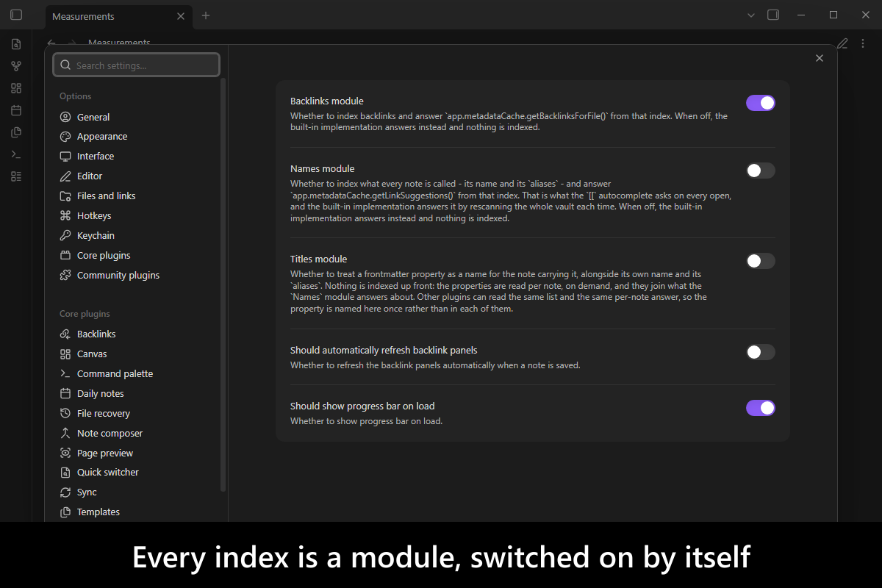Select the Measurements tab
Viewport: 882px width, 588px height.
coord(118,16)
